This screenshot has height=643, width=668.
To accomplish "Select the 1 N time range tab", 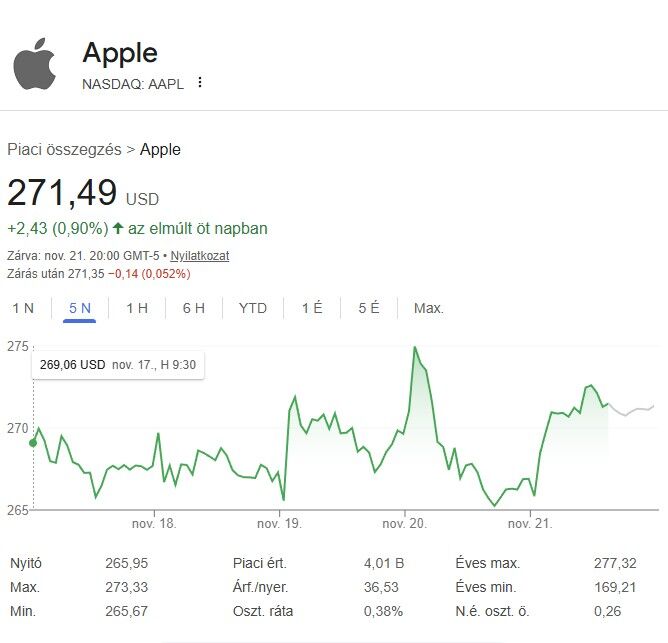I will point(23,308).
